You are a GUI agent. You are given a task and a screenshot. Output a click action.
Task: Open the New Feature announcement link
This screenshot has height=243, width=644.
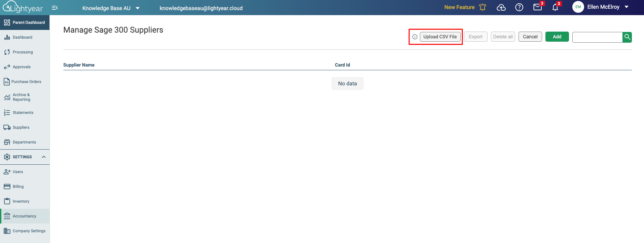pos(459,7)
